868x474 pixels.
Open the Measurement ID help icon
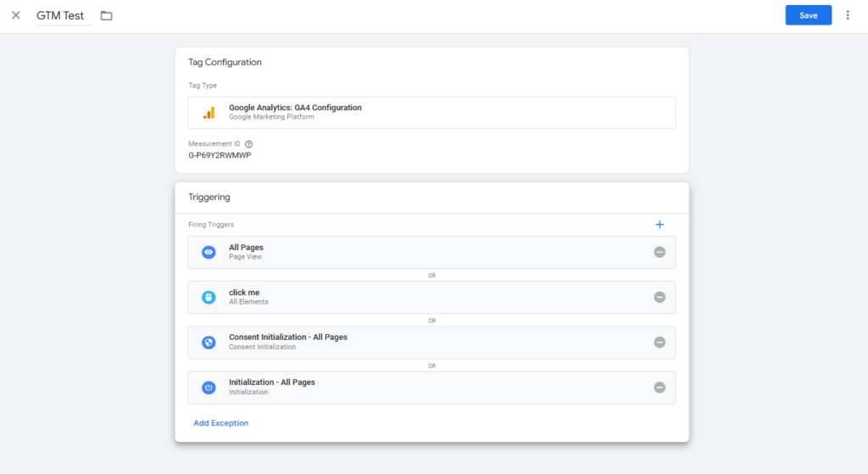[x=249, y=144]
